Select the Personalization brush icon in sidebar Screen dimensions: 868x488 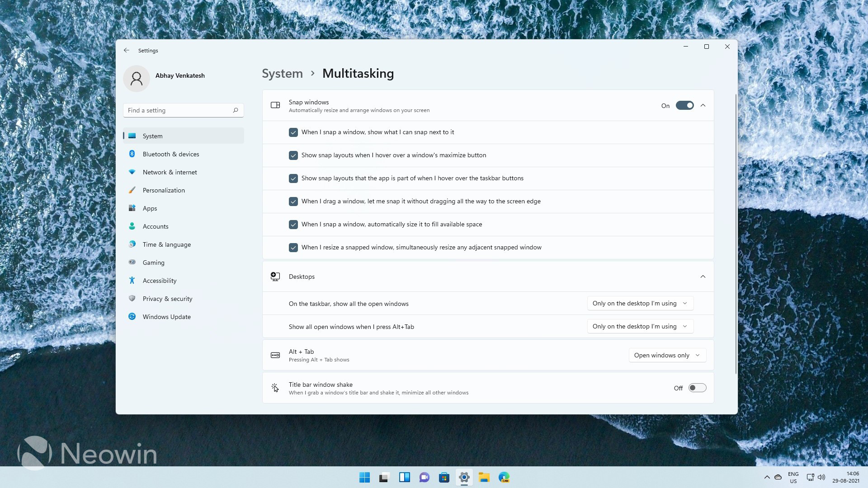(x=132, y=190)
